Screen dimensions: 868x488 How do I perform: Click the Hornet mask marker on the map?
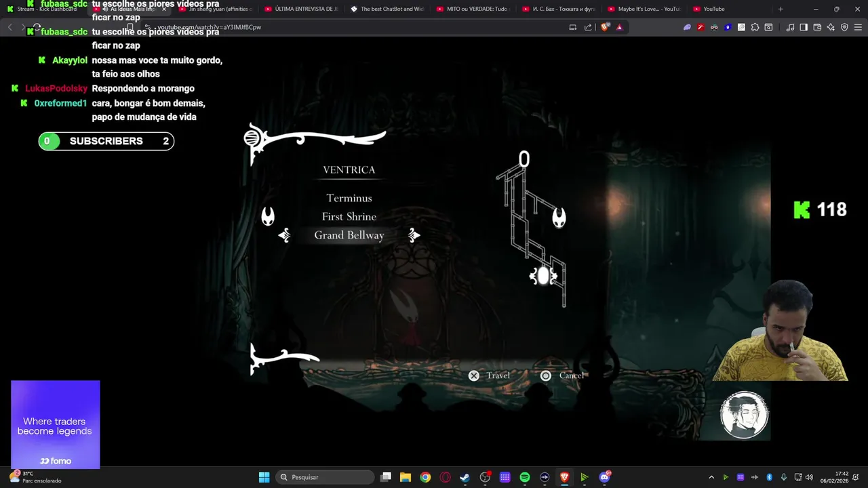559,218
